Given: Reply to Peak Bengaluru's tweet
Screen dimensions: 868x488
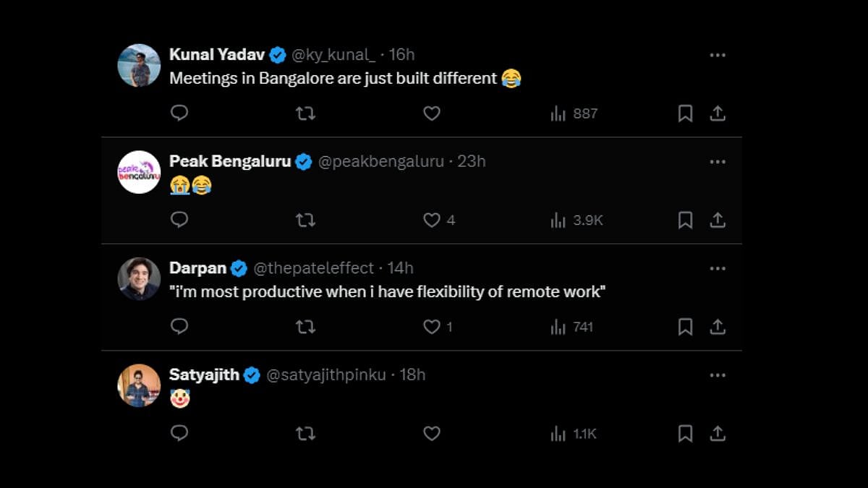Looking at the screenshot, I should 179,220.
